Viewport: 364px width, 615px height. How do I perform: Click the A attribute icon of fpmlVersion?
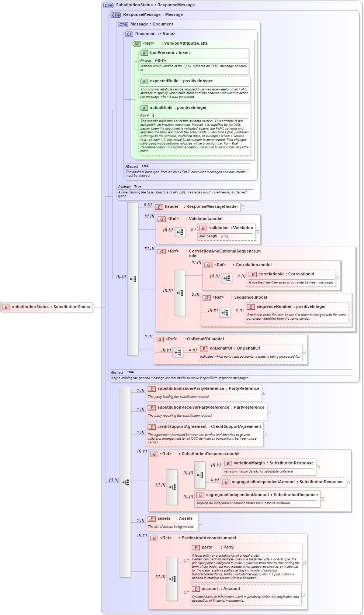144,53
